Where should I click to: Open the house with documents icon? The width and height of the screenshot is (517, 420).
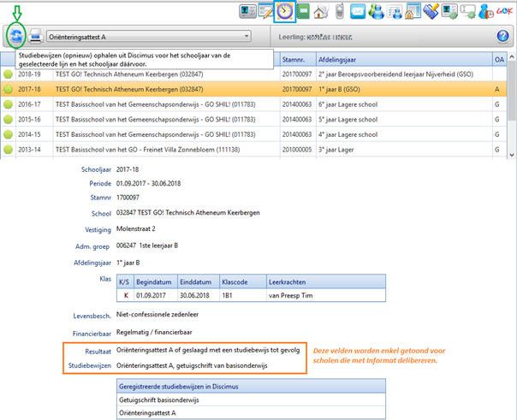(321, 11)
